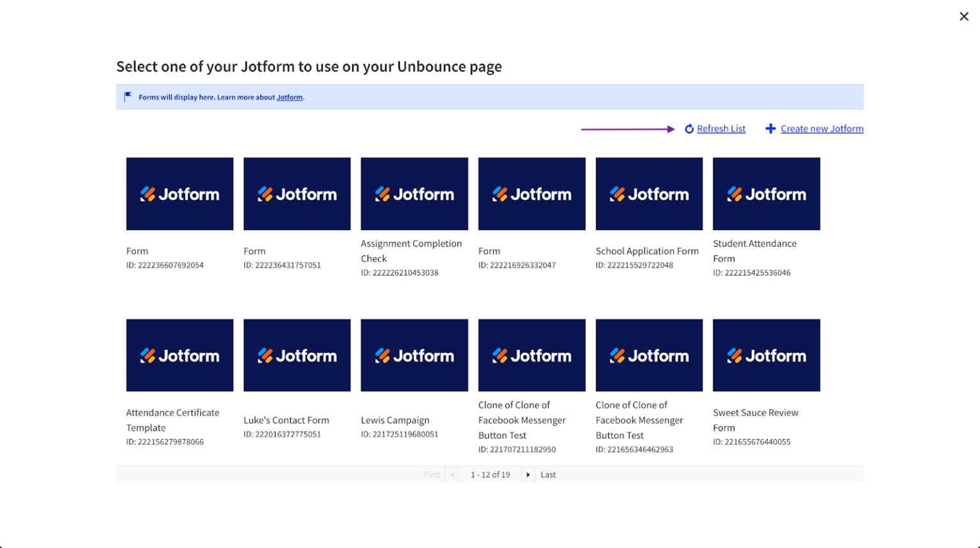980x548 pixels.
Task: Click the Jotform link in the banner text
Action: [290, 97]
